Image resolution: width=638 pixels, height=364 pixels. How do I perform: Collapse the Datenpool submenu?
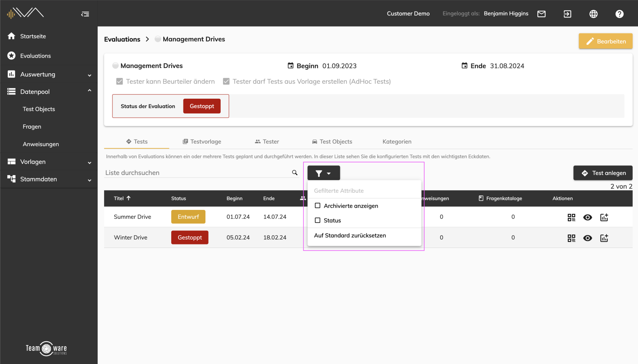(x=90, y=91)
